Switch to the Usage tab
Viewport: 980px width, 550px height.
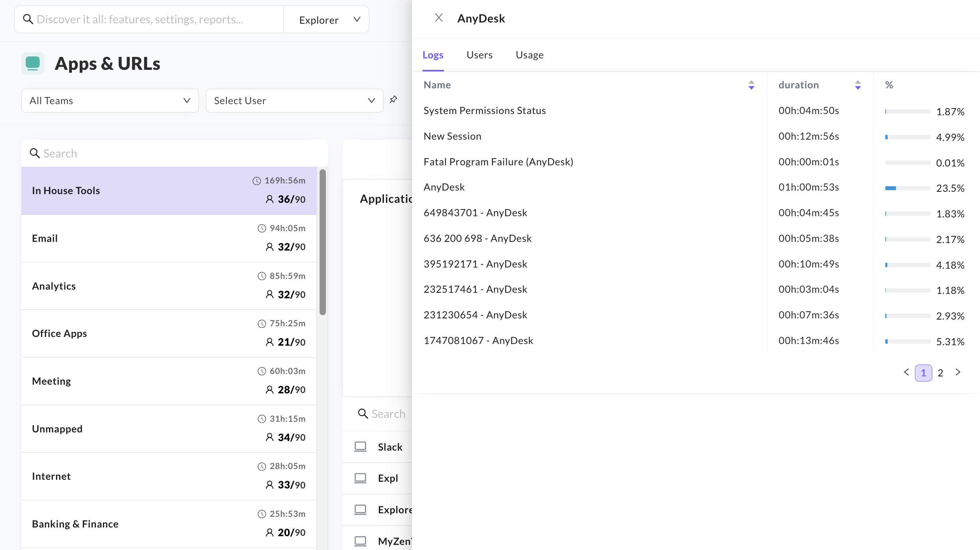(x=529, y=55)
